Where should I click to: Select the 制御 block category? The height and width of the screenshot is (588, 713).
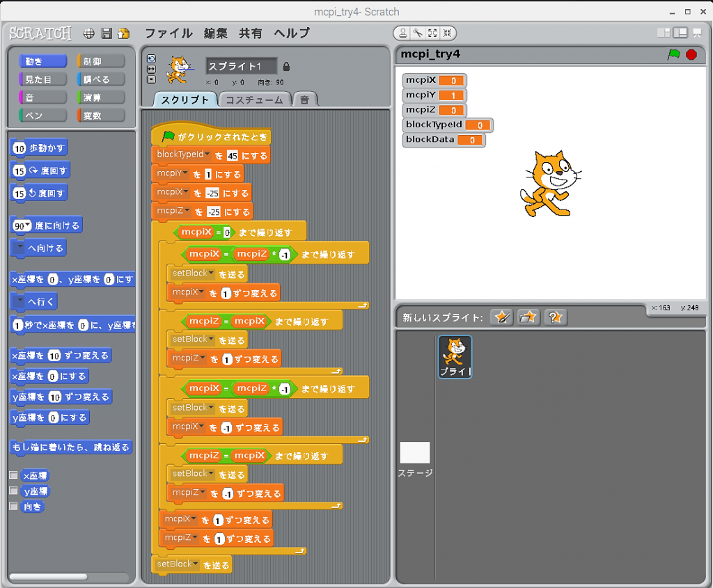click(101, 61)
